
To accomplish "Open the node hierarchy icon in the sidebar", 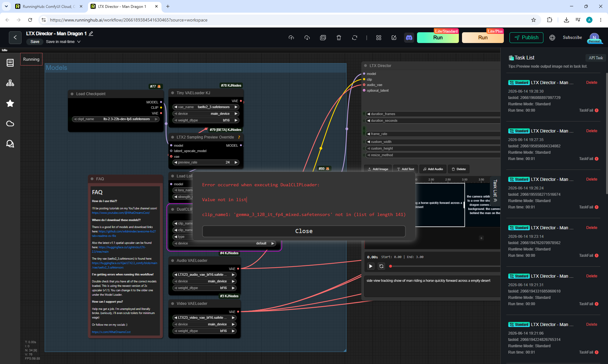I will [10, 83].
